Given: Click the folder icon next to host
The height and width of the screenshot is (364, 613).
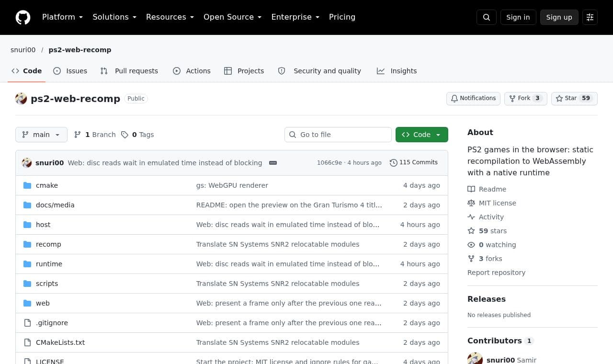Looking at the screenshot, I should tap(27, 225).
